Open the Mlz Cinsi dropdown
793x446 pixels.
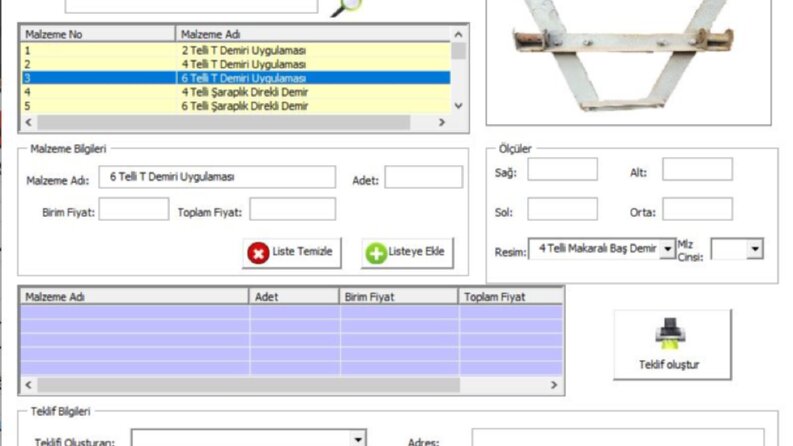pos(755,249)
